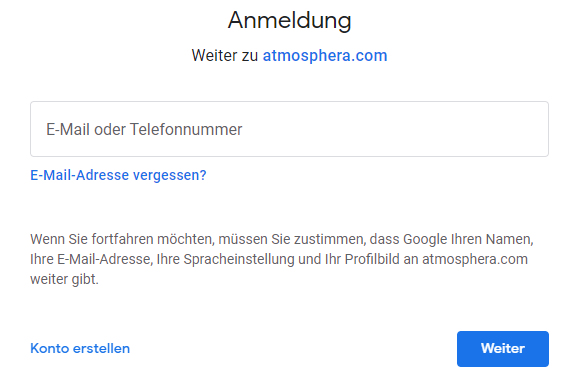This screenshot has height=382, width=567.
Task: Click the word Spracheinstellung in the paragraph
Action: tap(239, 259)
